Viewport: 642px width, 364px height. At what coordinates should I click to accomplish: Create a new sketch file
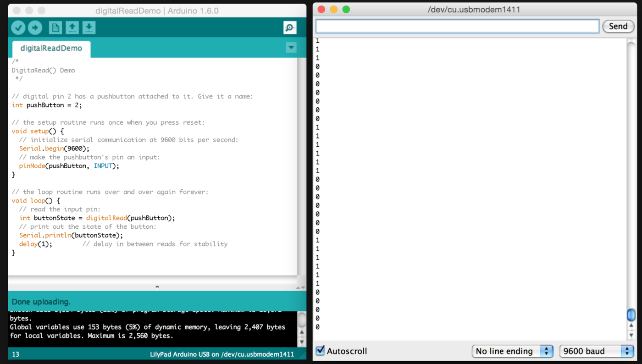(55, 28)
